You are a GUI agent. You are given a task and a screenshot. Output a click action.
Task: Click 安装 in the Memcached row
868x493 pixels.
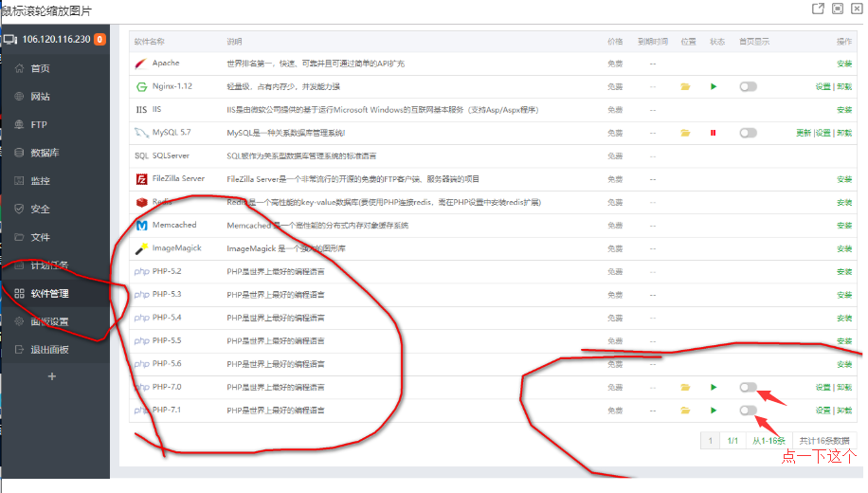tap(844, 226)
